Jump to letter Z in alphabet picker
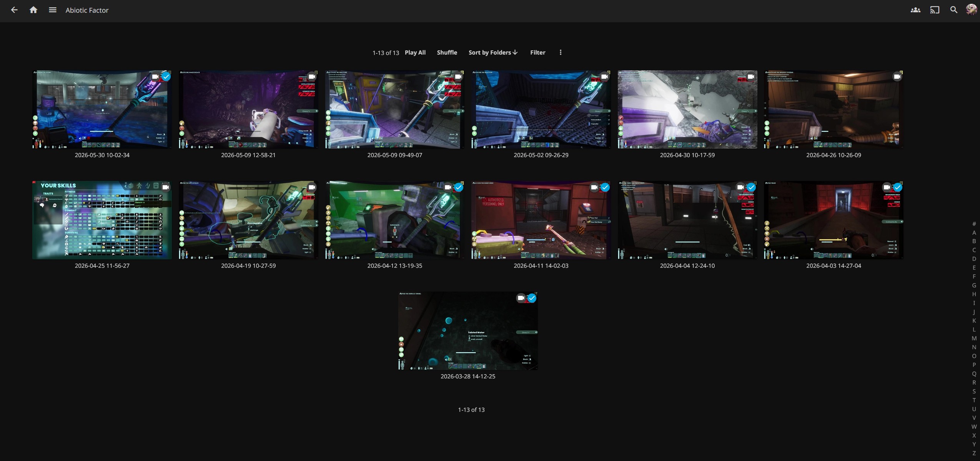The image size is (980, 461). [x=974, y=453]
